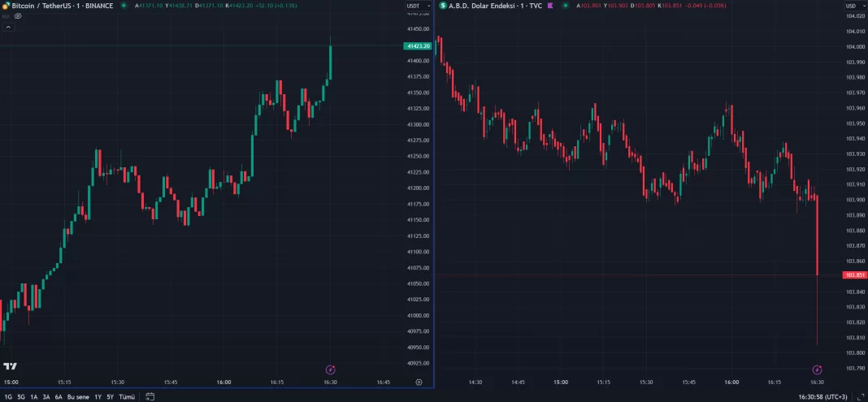Viewport: 868px width, 402px height.
Task: Select the Tümü time range
Action: click(127, 397)
